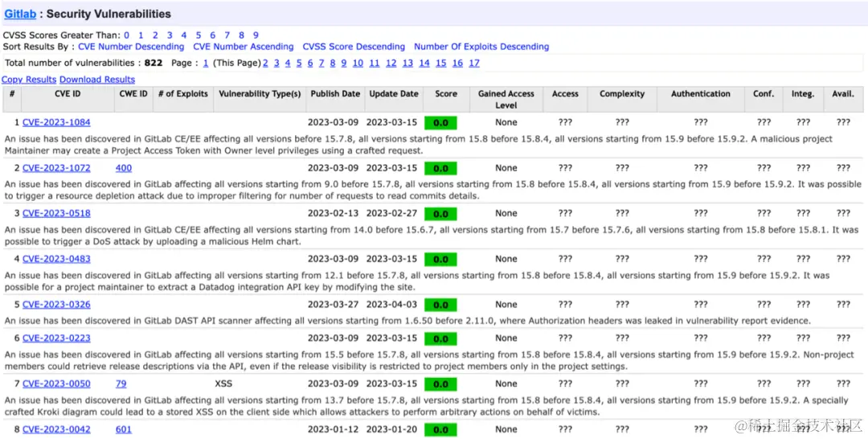868x439 pixels.
Task: Sort results by CVSS Score Descending
Action: [x=354, y=47]
